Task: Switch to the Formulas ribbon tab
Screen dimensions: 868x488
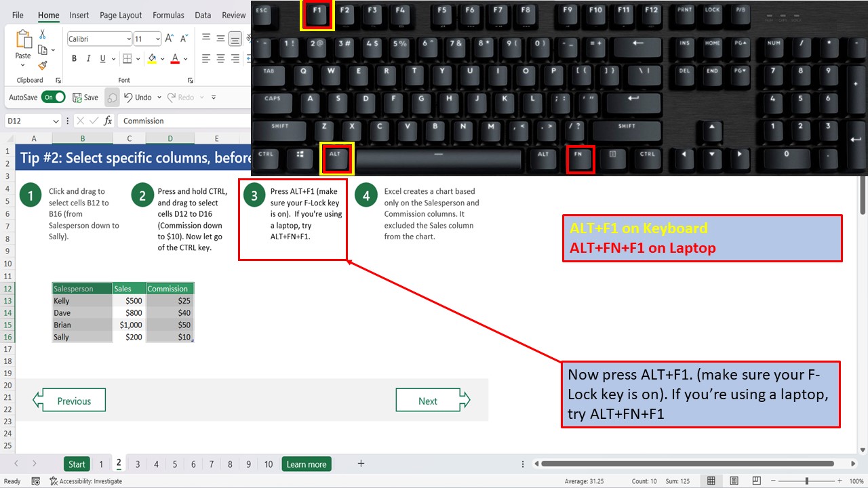Action: 168,15
